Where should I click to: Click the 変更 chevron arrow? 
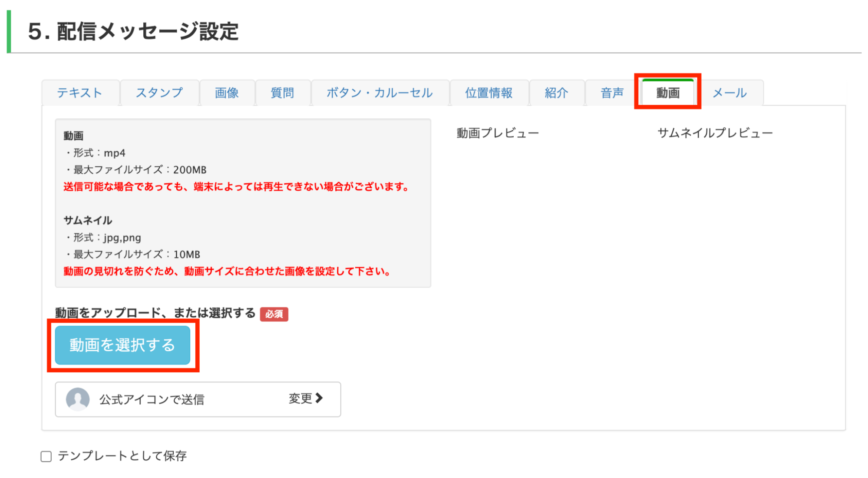coord(319,398)
